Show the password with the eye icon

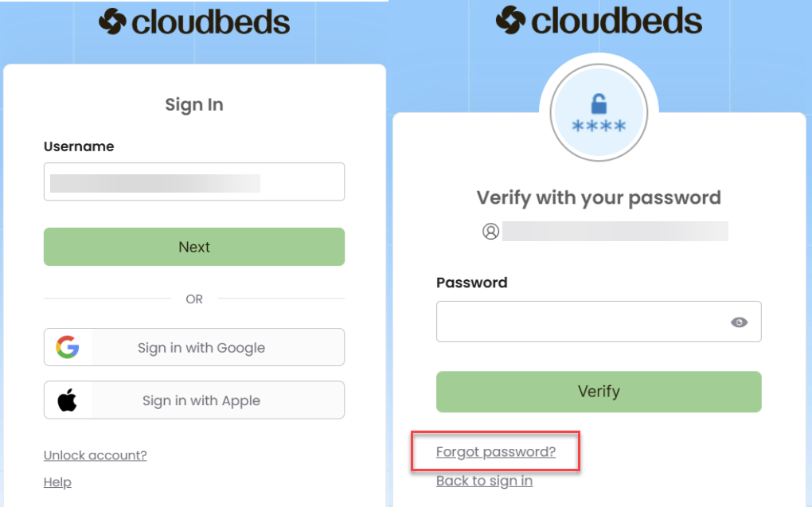pyautogui.click(x=739, y=322)
